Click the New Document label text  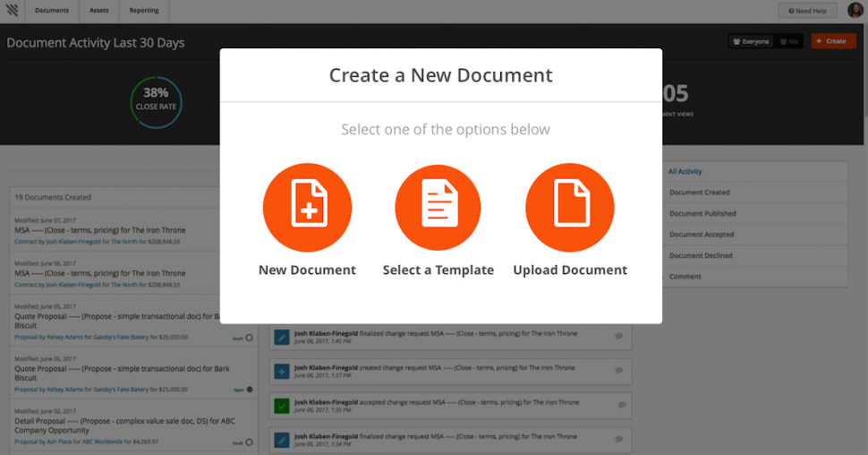tap(307, 270)
